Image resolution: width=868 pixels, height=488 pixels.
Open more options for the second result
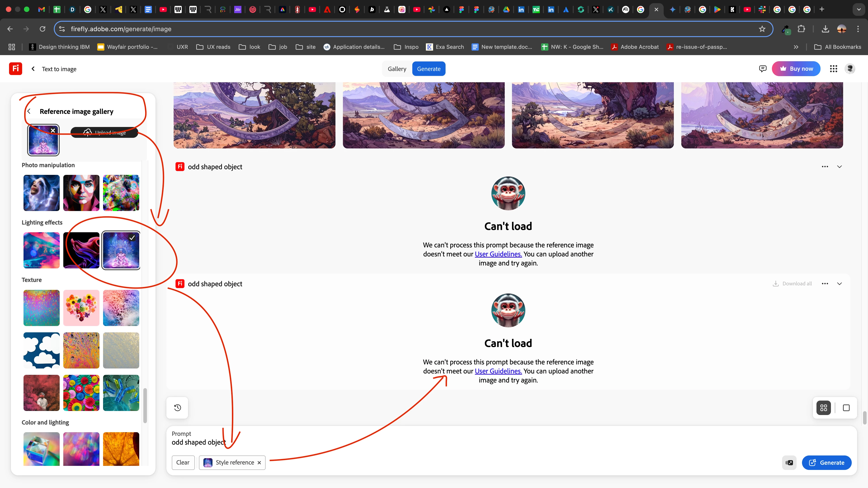coord(825,284)
